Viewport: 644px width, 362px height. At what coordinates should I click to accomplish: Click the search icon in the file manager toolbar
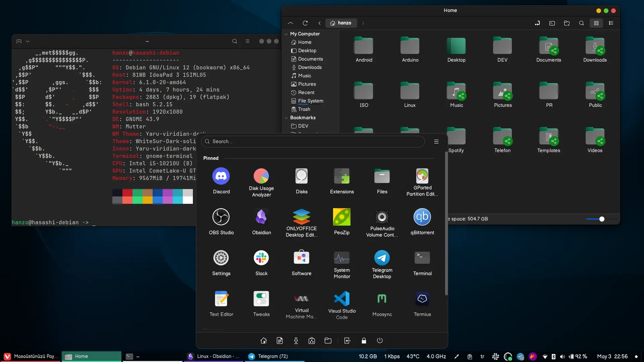tap(582, 23)
